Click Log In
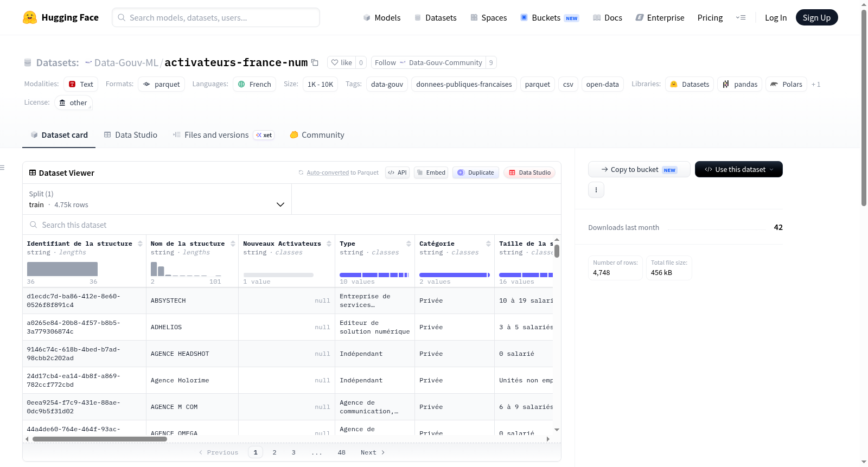The image size is (868, 467). [776, 17]
